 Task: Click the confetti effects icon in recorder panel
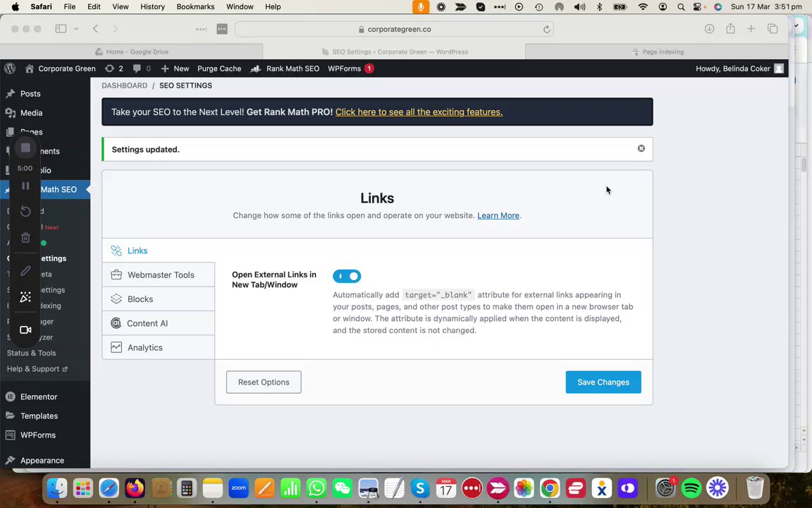click(x=25, y=297)
